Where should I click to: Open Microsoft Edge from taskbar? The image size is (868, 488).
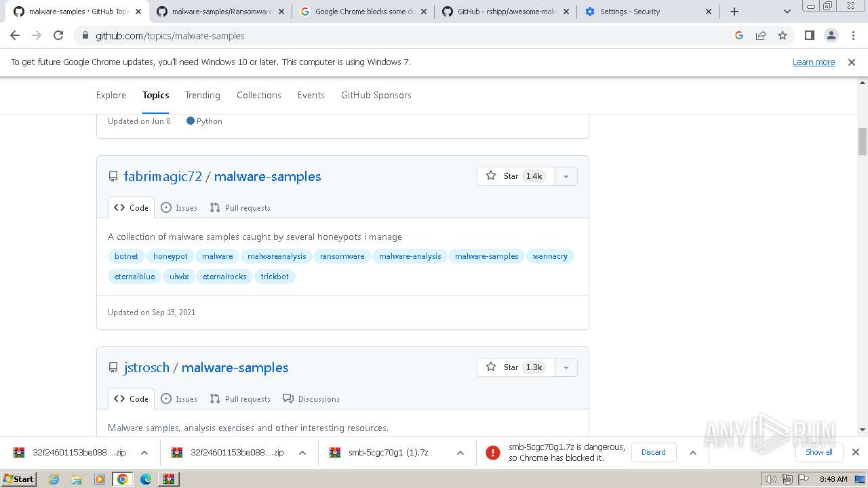coord(146,479)
